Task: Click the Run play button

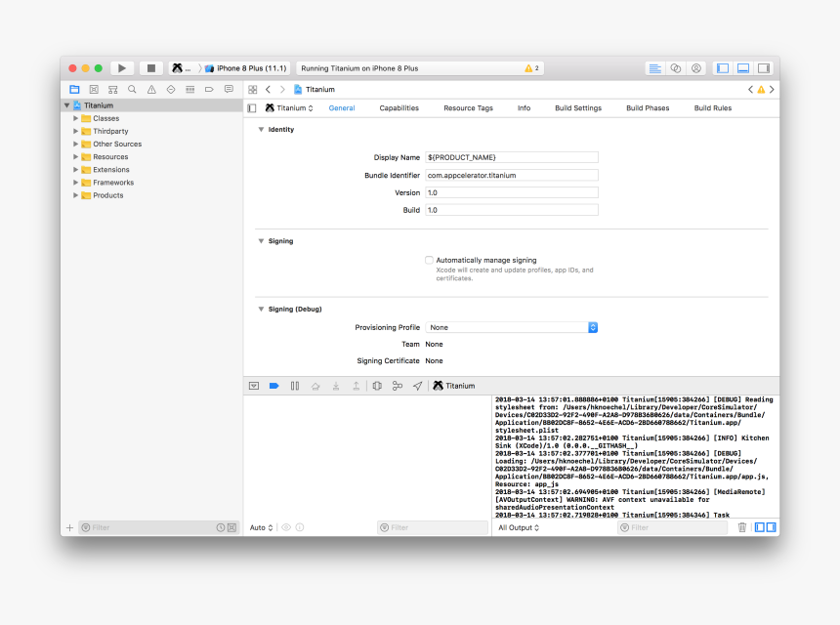Action: point(122,68)
